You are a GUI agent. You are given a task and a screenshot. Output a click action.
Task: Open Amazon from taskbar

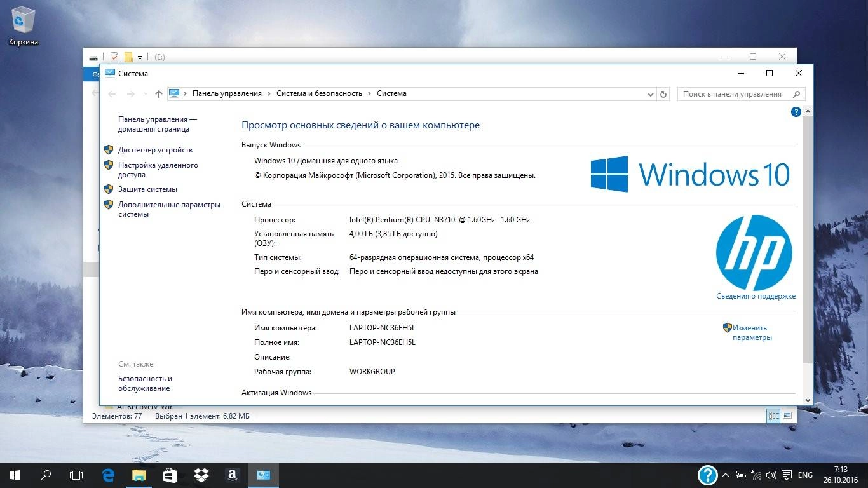click(x=231, y=475)
